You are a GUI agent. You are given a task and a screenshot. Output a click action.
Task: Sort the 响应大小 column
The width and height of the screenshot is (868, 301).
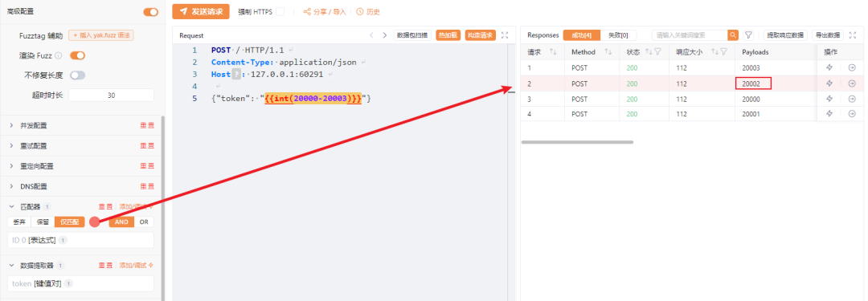click(x=714, y=52)
